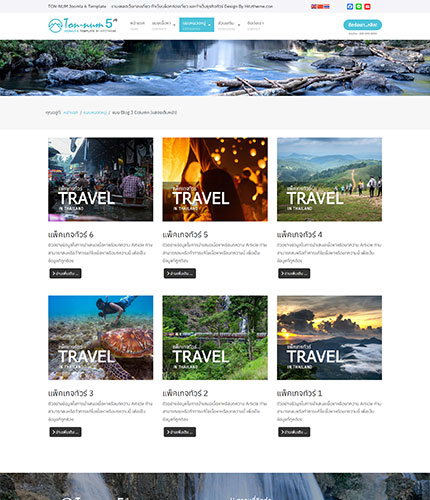Open the blue Facebook icon

[350, 6]
